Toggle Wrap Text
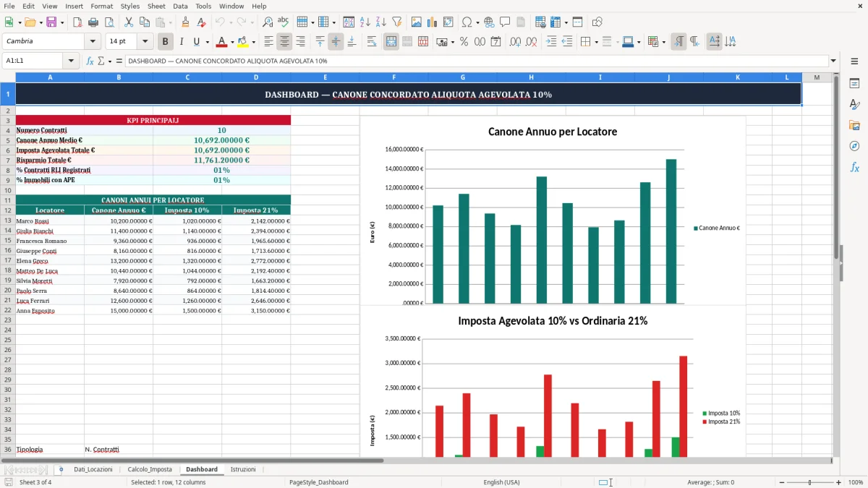868x488 pixels. (x=371, y=42)
